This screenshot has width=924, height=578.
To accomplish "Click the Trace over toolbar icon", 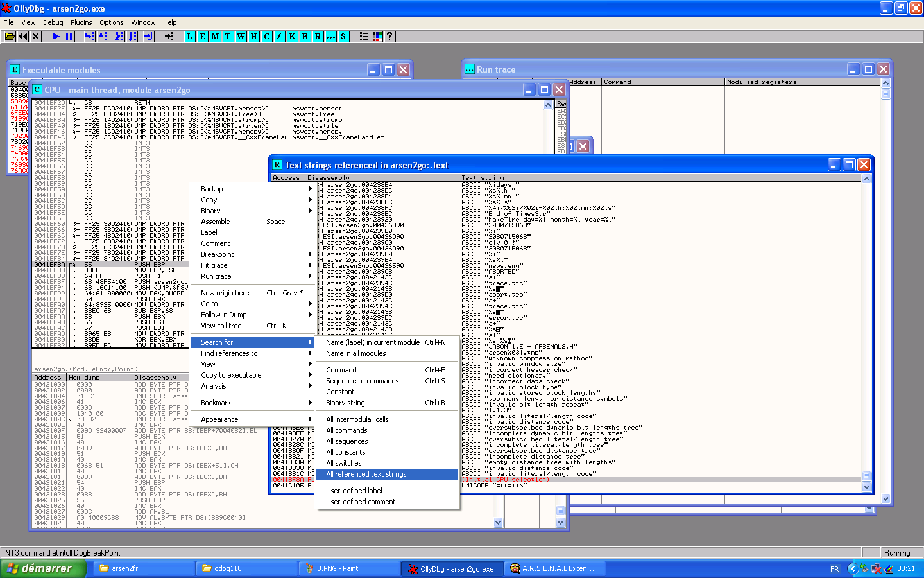I will (x=132, y=37).
